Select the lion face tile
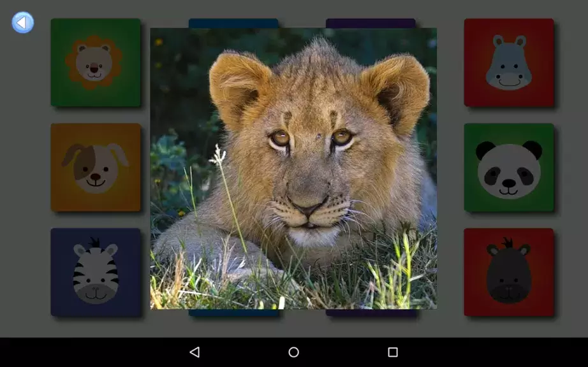This screenshot has height=367, width=588. pyautogui.click(x=96, y=62)
